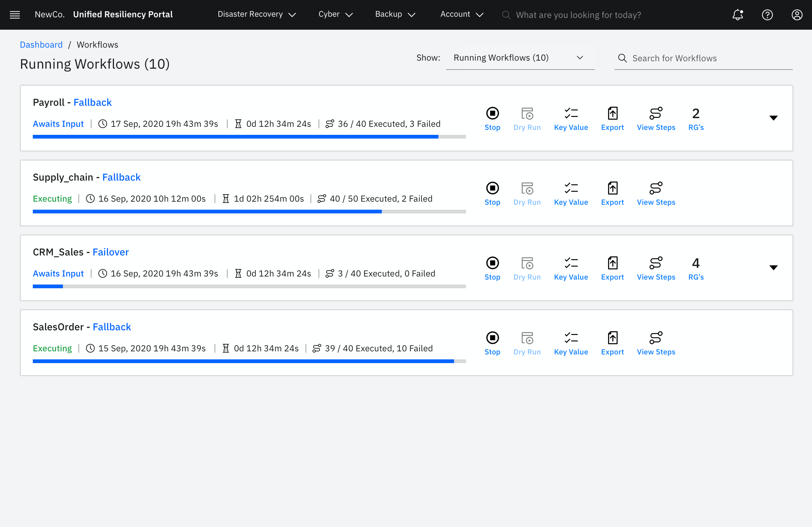Click the Awaits Input link under Payroll
Image resolution: width=812 pixels, height=527 pixels.
(x=58, y=124)
